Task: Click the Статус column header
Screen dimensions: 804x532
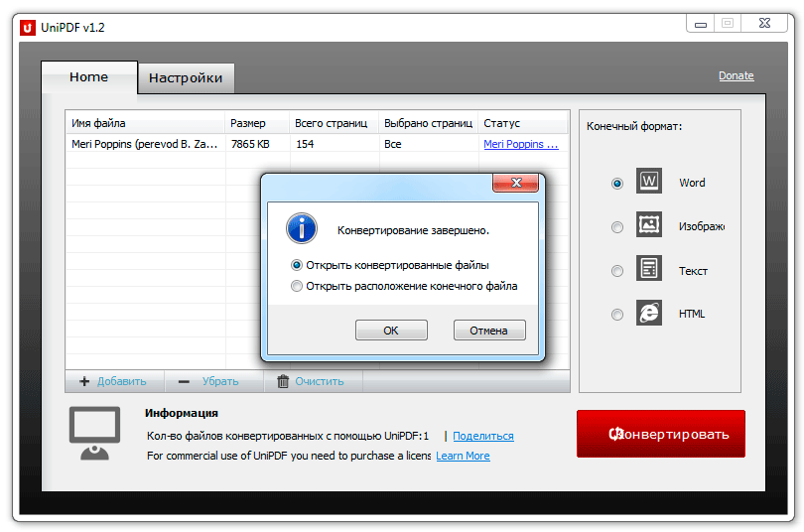Action: click(x=523, y=123)
